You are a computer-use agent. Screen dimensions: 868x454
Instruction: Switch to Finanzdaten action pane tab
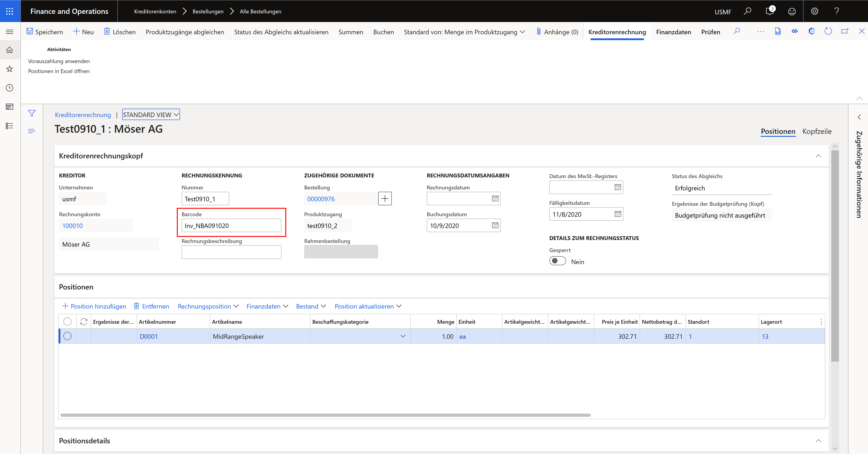point(673,32)
